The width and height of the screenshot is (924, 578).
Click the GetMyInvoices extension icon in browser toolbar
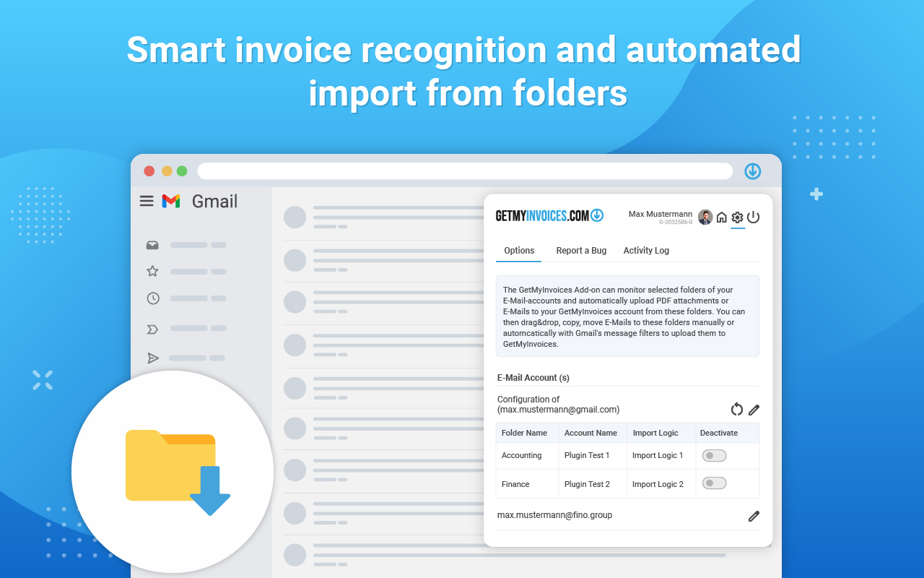coord(753,171)
